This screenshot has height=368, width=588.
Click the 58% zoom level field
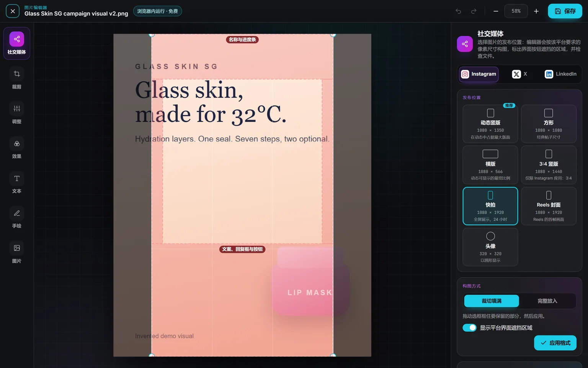(x=516, y=11)
